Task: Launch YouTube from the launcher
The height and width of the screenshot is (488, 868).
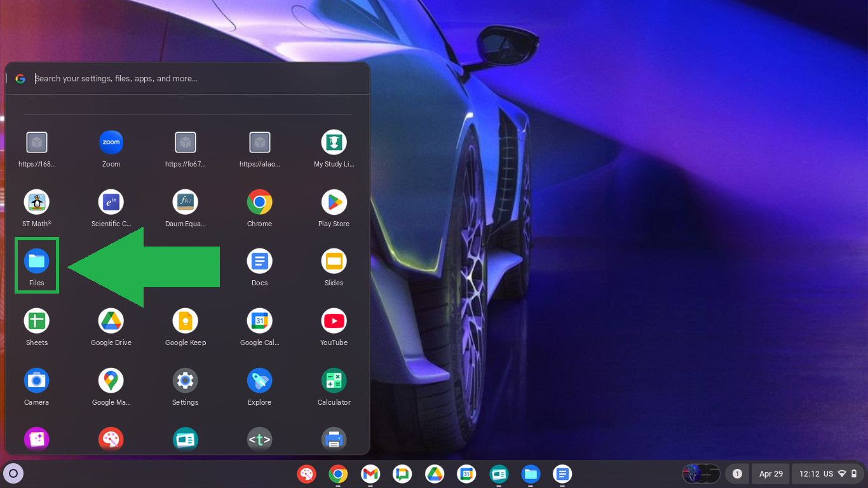Action: [x=334, y=322]
